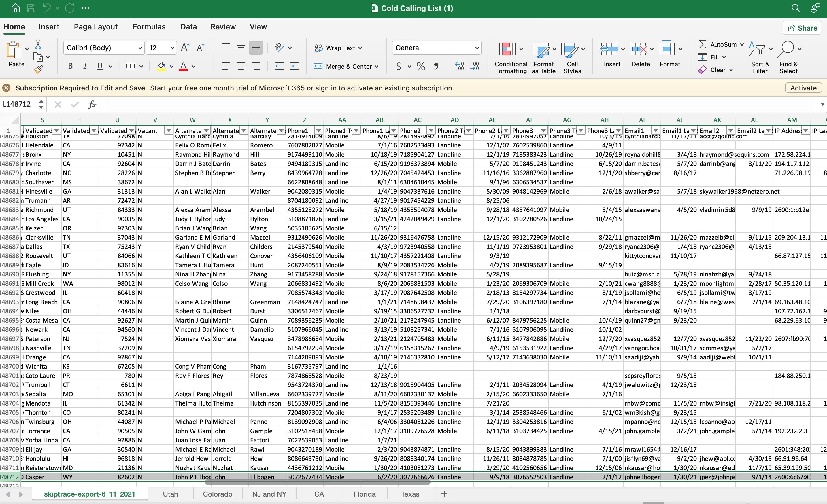Click the Delete cells icon

pos(638,49)
